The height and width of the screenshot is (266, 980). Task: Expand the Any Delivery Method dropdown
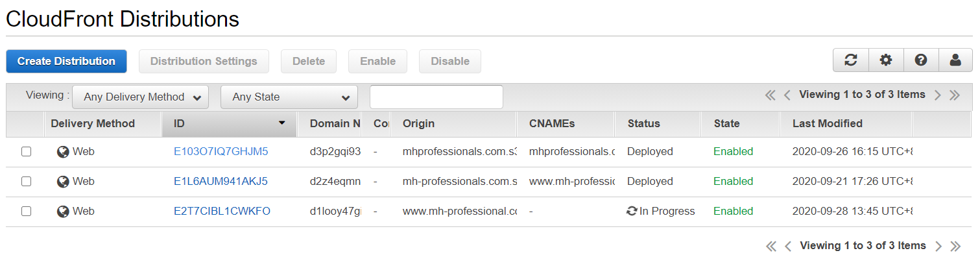pyautogui.click(x=140, y=97)
